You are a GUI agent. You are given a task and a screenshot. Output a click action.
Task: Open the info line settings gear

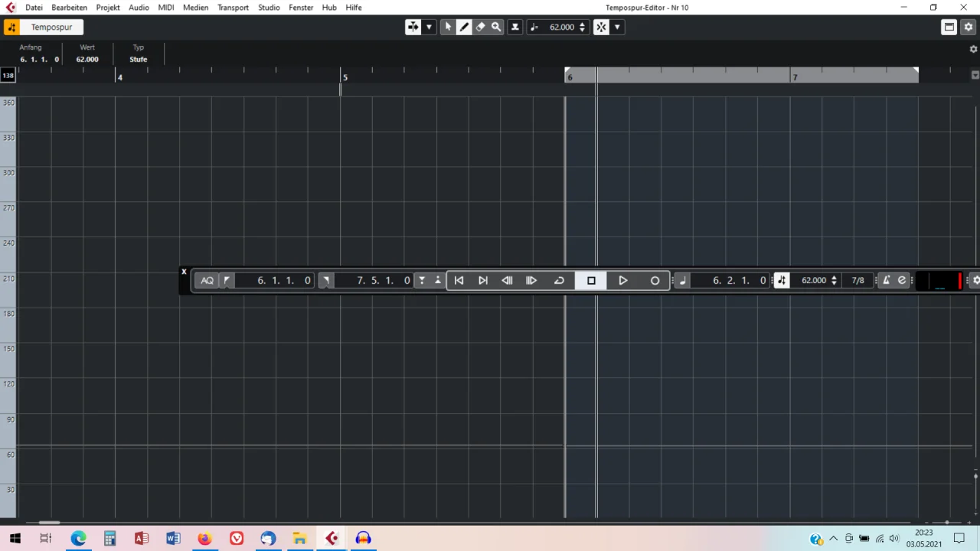pos(974,49)
